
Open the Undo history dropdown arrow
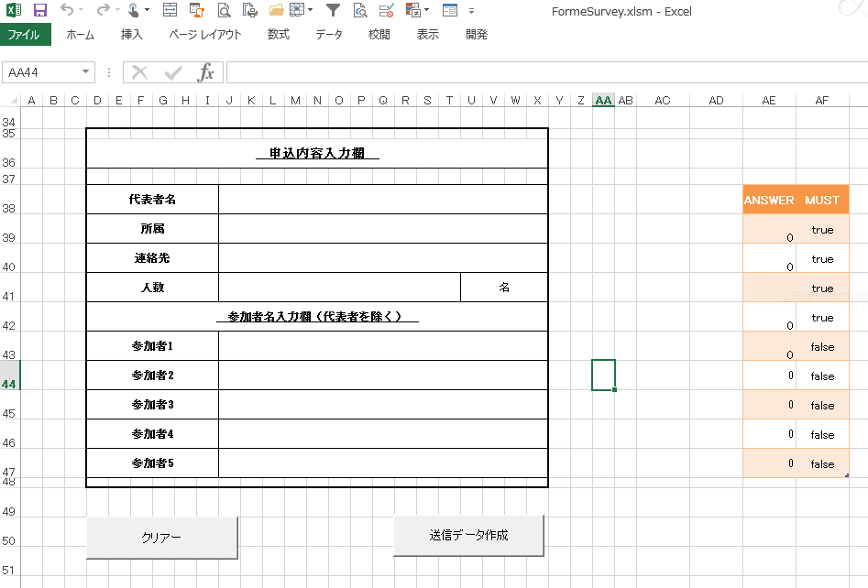(82, 11)
